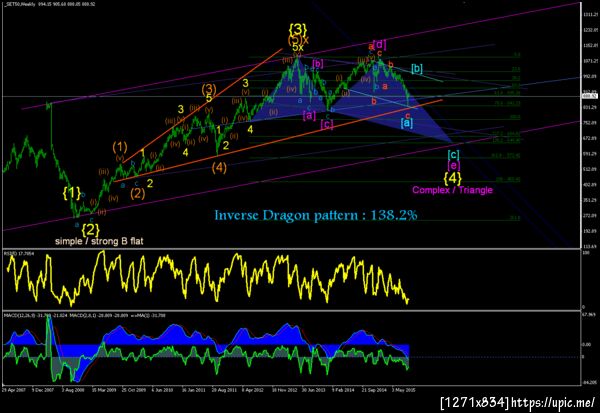This screenshot has height=413, width=600.
Task: Select the 512.05 price axis value
Action: point(589,169)
